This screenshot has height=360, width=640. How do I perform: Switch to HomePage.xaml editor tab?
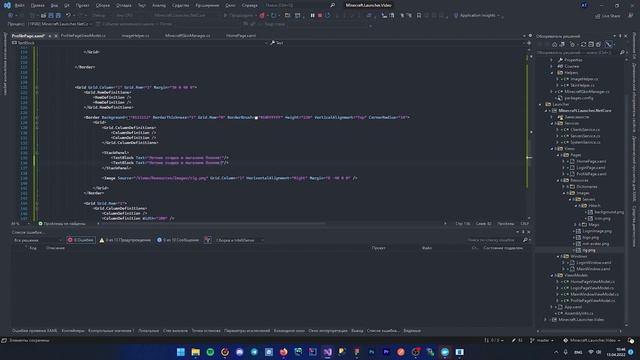pyautogui.click(x=241, y=36)
